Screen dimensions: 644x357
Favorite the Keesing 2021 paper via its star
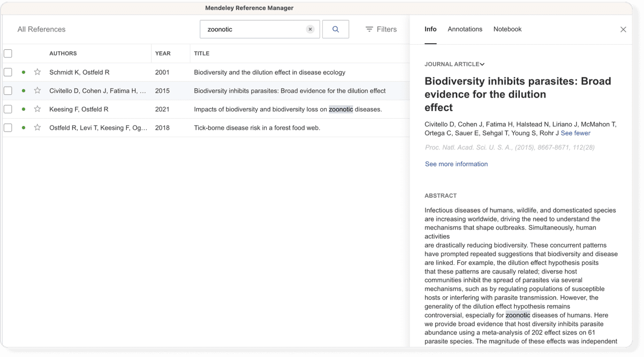(37, 109)
